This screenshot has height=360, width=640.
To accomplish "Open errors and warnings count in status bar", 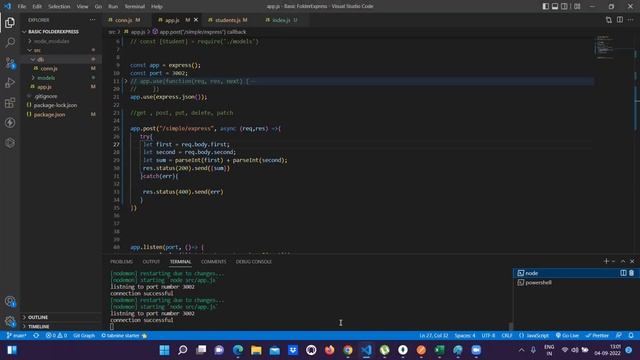I will pyautogui.click(x=56, y=336).
